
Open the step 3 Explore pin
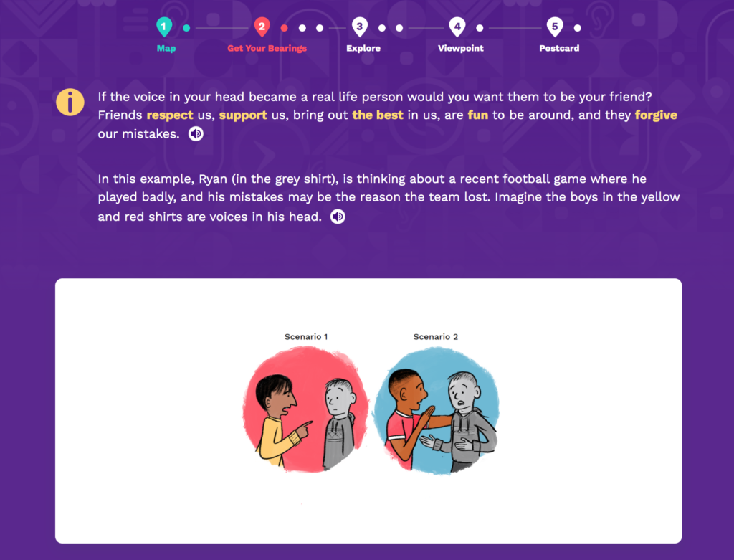tap(360, 27)
